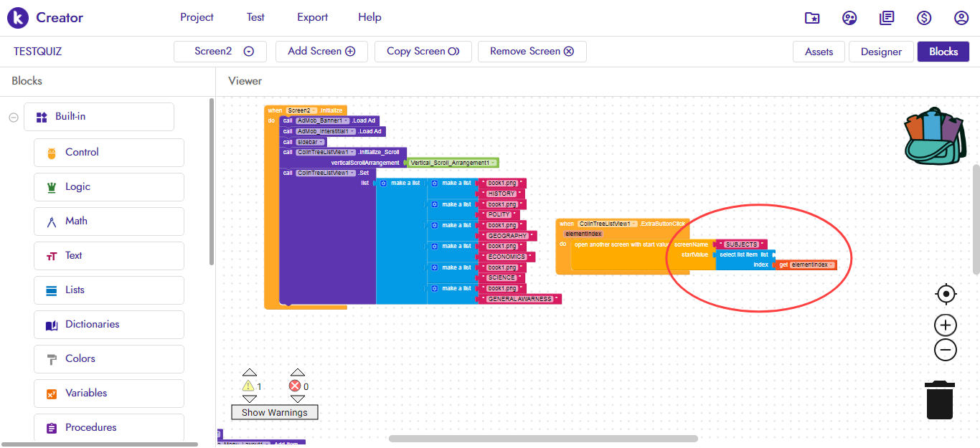Open the theme palette icon

(x=849, y=18)
